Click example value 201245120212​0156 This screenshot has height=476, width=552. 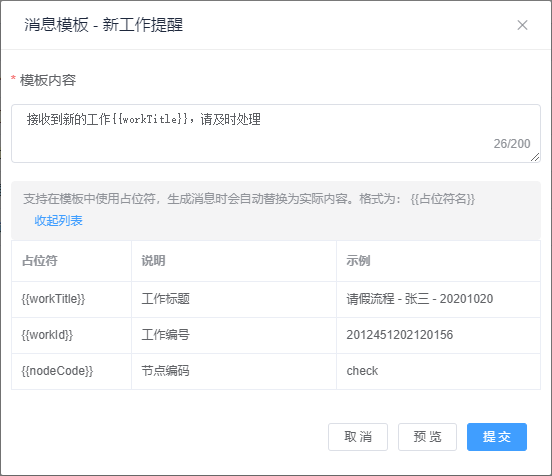[x=400, y=335]
